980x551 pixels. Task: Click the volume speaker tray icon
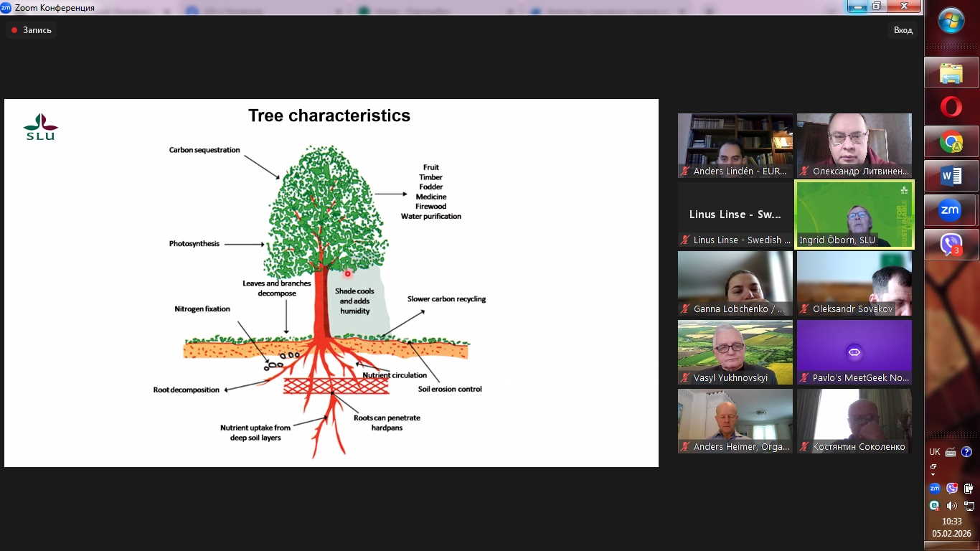pos(952,506)
